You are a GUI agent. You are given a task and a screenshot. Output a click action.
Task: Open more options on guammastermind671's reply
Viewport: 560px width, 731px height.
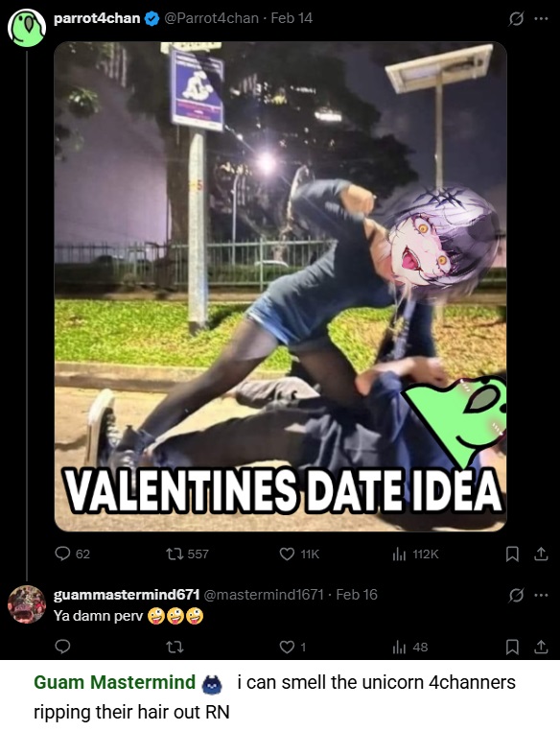point(541,595)
